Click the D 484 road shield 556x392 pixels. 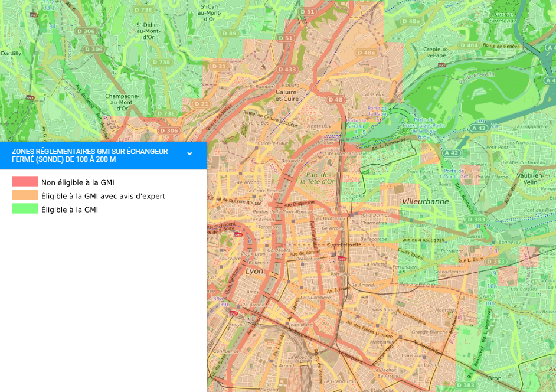(x=469, y=45)
